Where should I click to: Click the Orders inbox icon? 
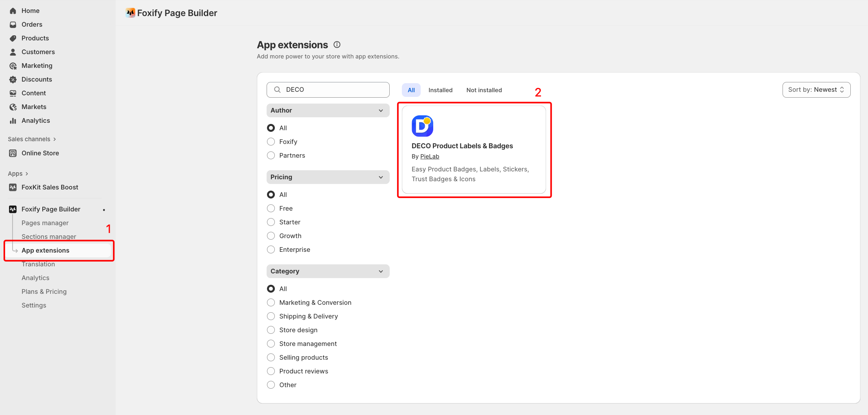(x=13, y=24)
